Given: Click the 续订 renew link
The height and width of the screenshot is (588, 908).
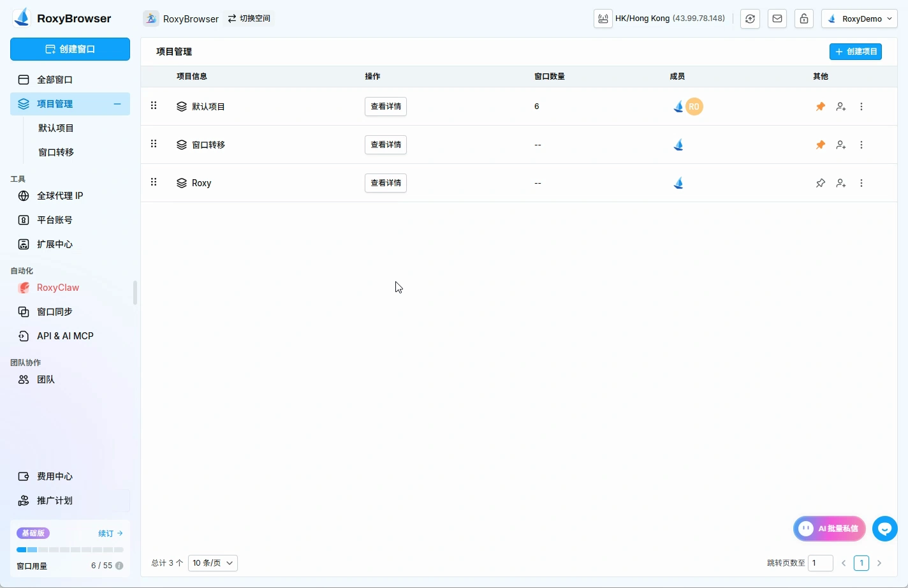Looking at the screenshot, I should tap(110, 533).
